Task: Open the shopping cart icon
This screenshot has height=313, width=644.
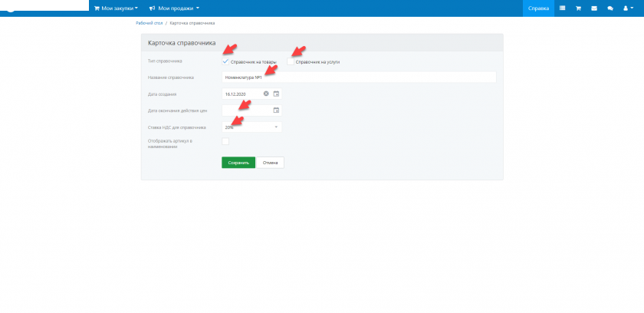Action: click(x=579, y=8)
